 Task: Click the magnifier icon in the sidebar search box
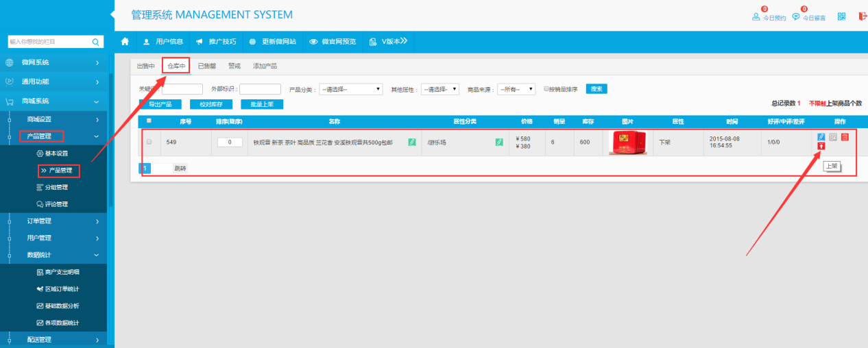[x=96, y=42]
